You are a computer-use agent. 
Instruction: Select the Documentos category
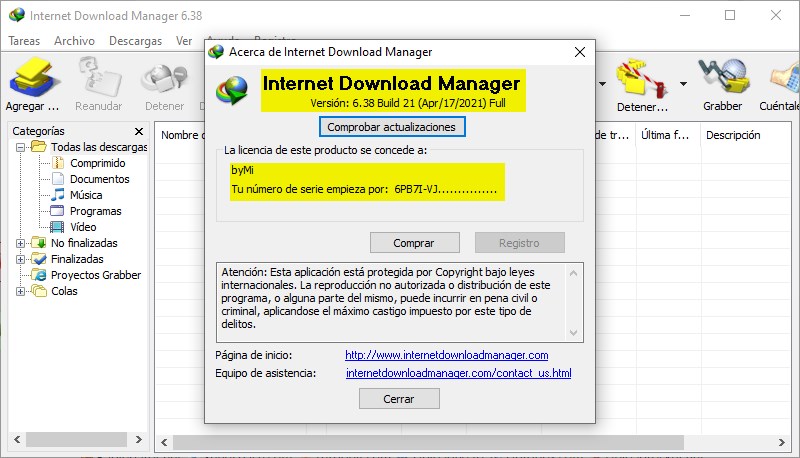pyautogui.click(x=99, y=179)
